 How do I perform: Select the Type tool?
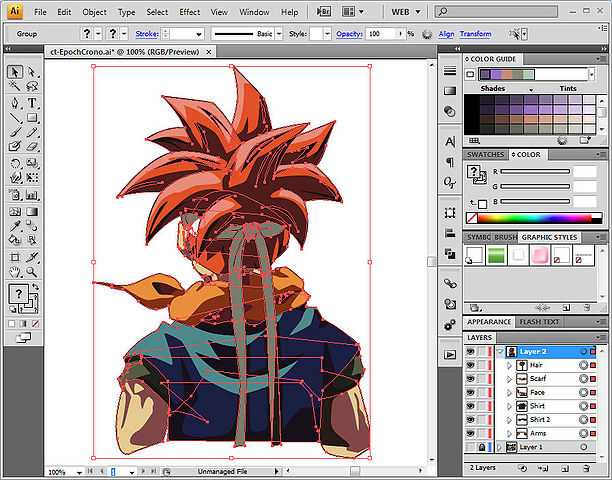click(x=32, y=103)
